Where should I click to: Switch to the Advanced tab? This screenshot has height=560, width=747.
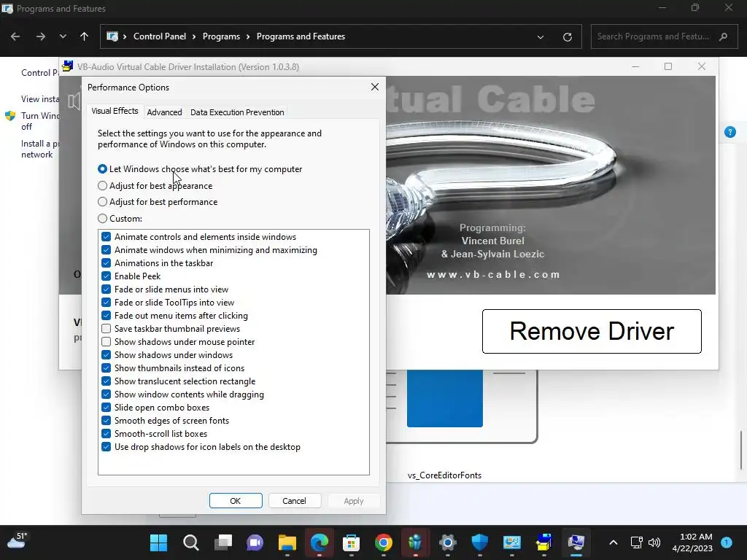(164, 112)
